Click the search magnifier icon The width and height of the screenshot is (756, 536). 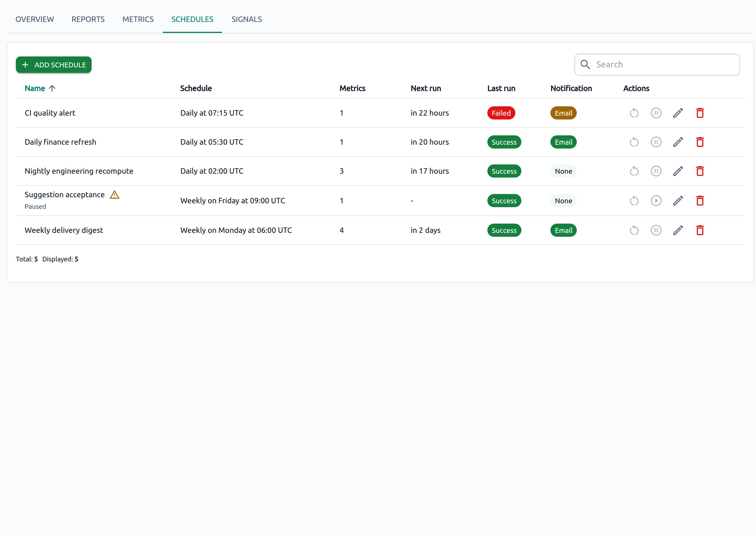pos(585,64)
